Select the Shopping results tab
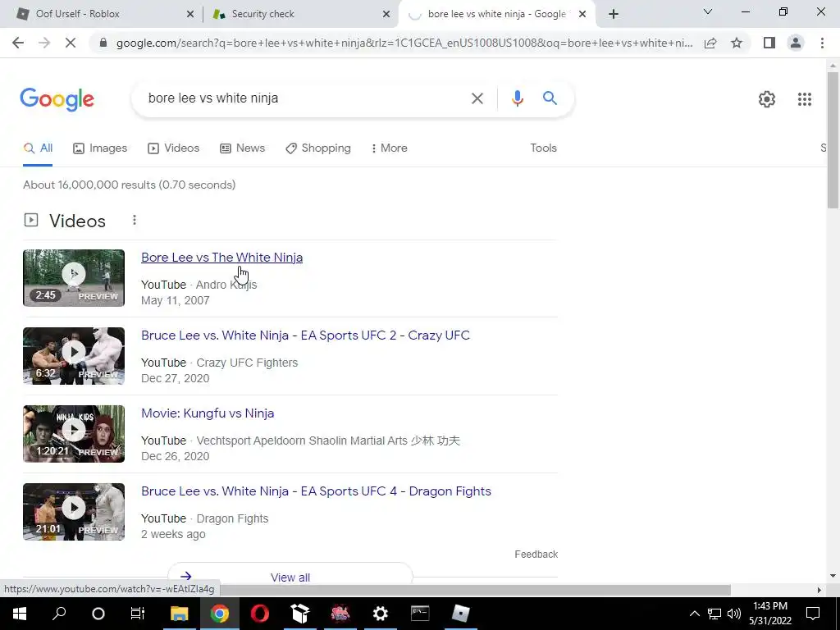The width and height of the screenshot is (840, 630). [x=318, y=148]
